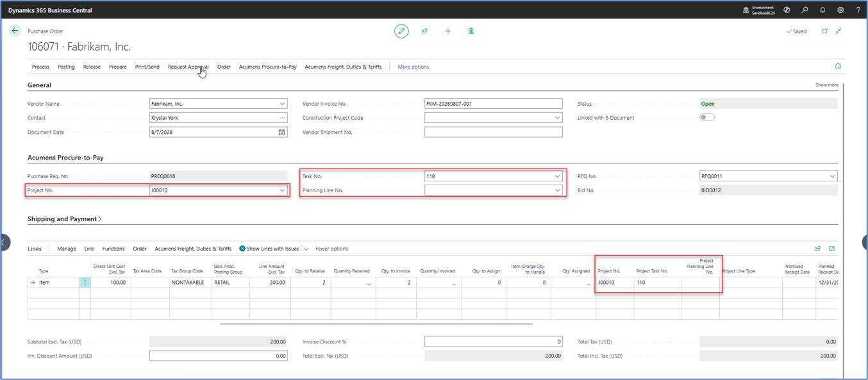Open the Order menu in the Lines toolbar

click(x=140, y=249)
